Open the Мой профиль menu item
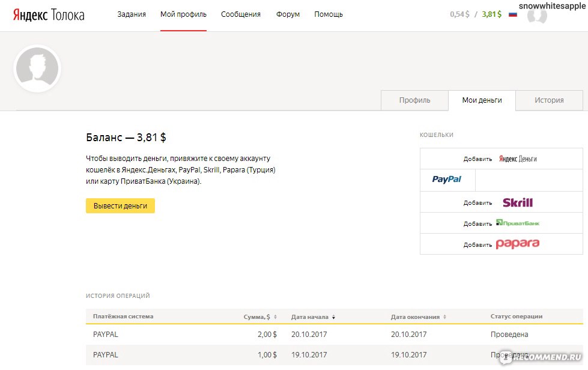588x370 pixels. [183, 14]
